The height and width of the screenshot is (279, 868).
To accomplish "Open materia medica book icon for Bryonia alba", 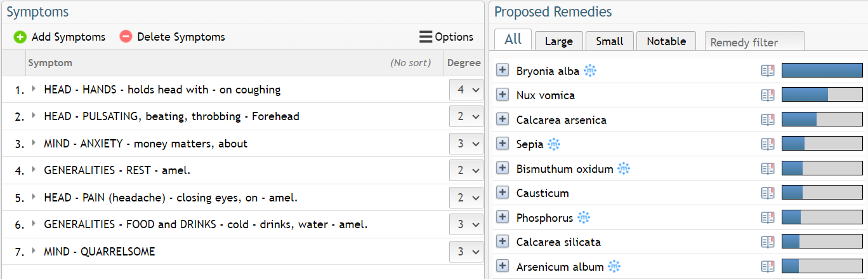I will (x=768, y=71).
